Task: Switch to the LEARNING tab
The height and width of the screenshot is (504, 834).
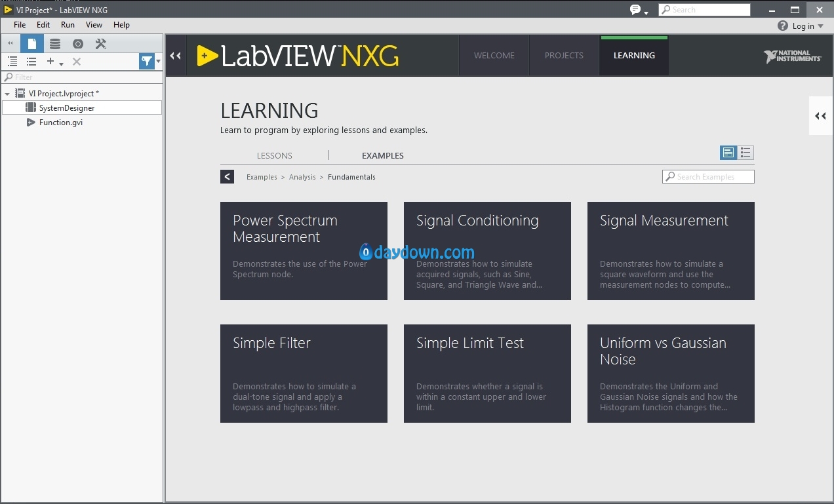Action: [634, 56]
